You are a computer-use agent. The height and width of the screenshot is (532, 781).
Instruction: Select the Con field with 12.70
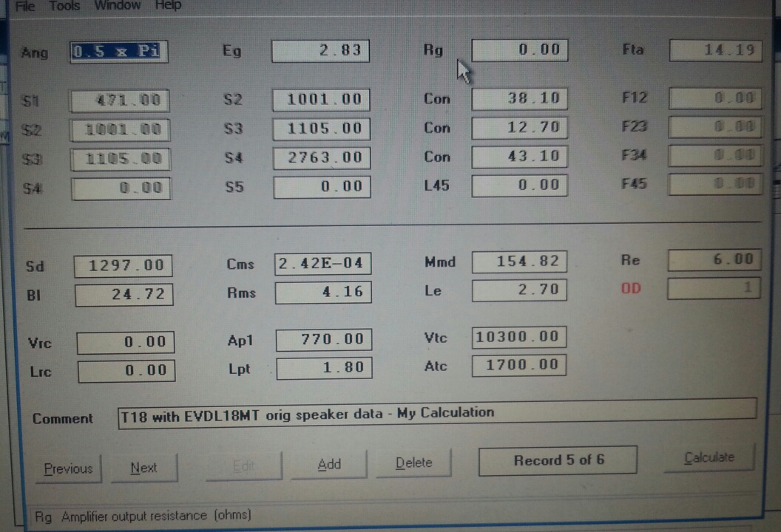[519, 128]
